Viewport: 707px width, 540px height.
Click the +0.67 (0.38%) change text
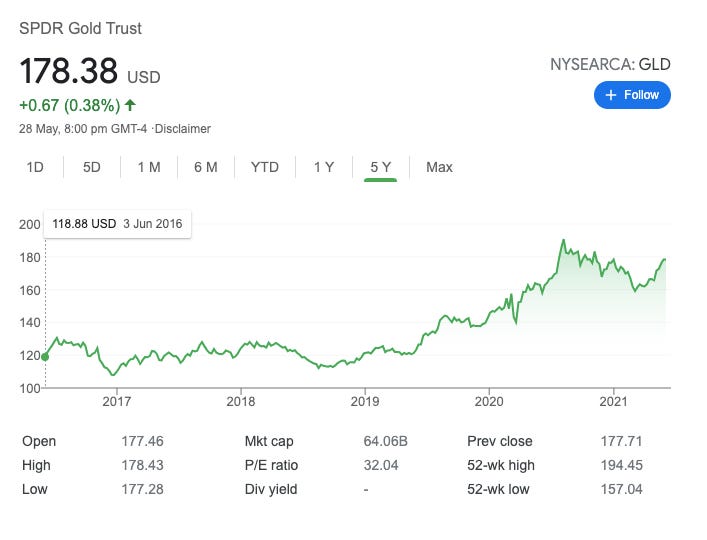coord(70,105)
